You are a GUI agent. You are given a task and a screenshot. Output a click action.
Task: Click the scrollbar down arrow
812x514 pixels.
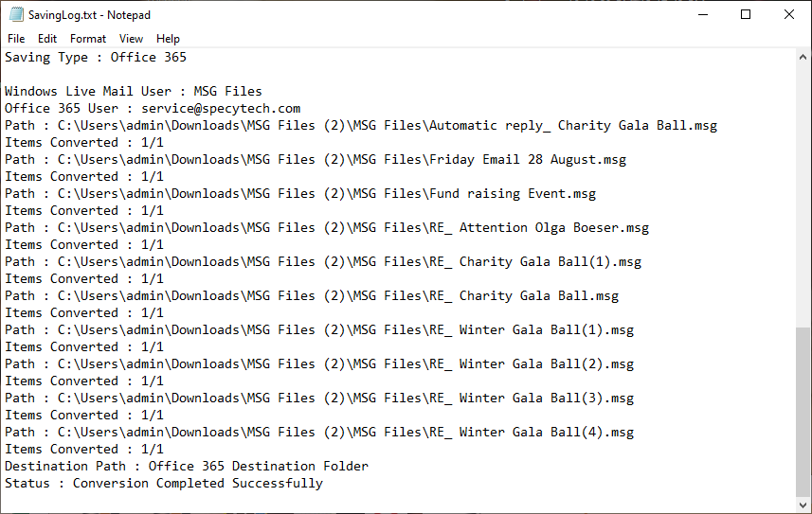pyautogui.click(x=803, y=505)
